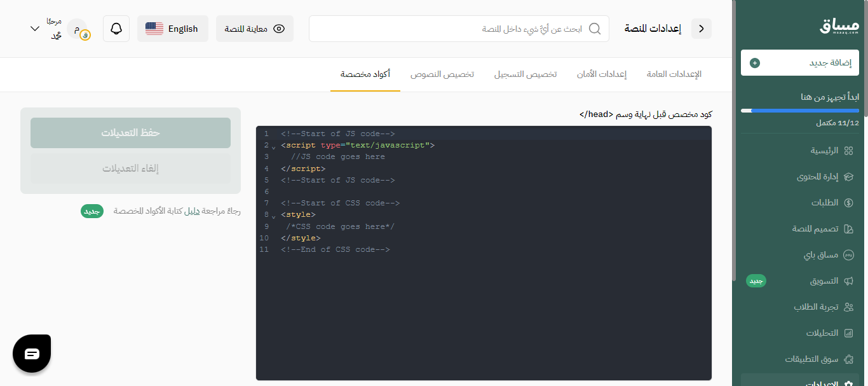The height and width of the screenshot is (386, 868).
Task: Click the سوق التطبيقات puzzle icon
Action: pos(848,359)
